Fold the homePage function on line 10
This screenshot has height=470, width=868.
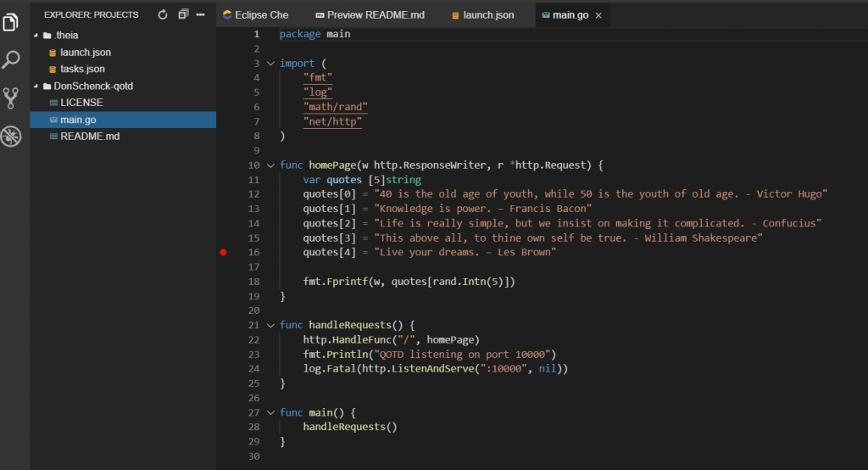270,165
